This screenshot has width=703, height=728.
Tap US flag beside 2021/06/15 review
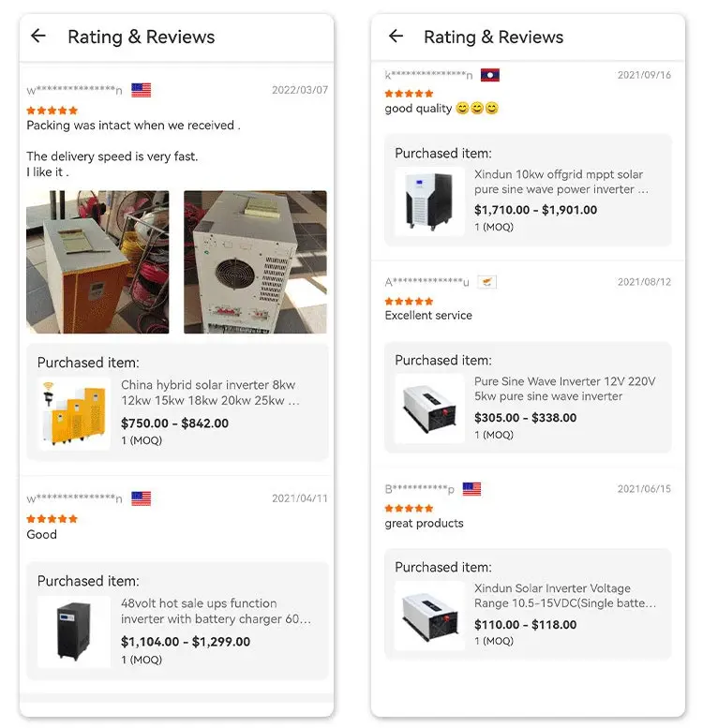click(471, 489)
